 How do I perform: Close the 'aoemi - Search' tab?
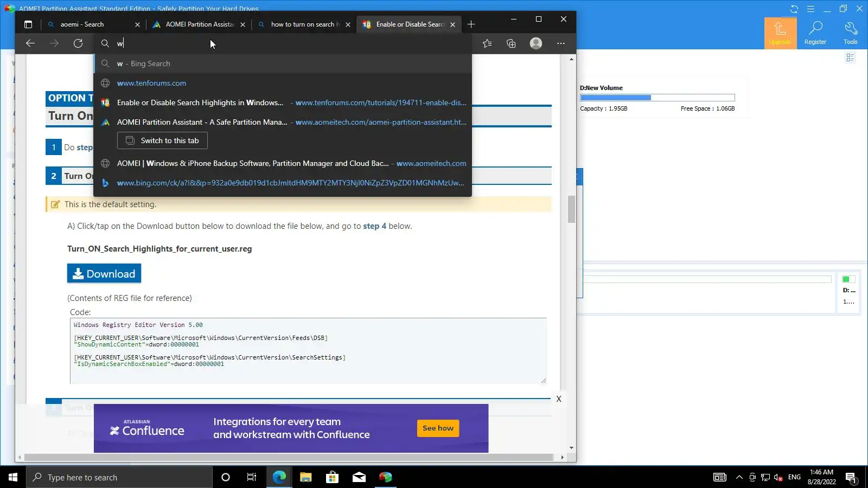(x=137, y=24)
